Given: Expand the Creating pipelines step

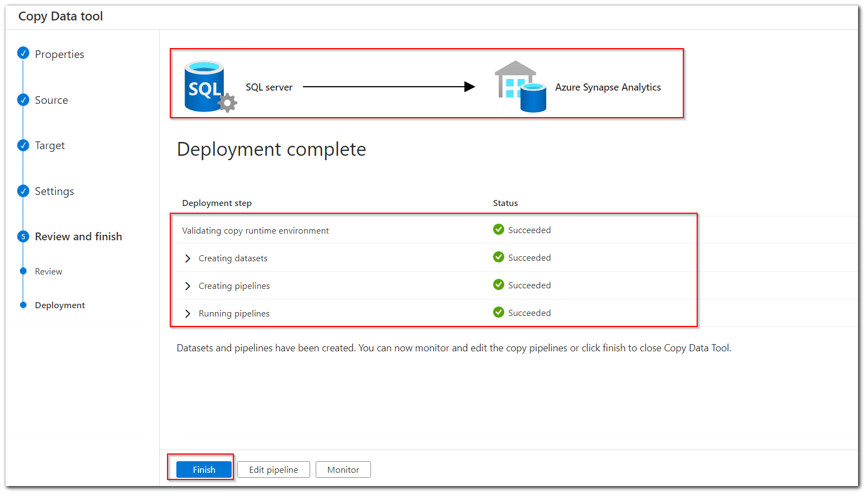Looking at the screenshot, I should pyautogui.click(x=187, y=286).
